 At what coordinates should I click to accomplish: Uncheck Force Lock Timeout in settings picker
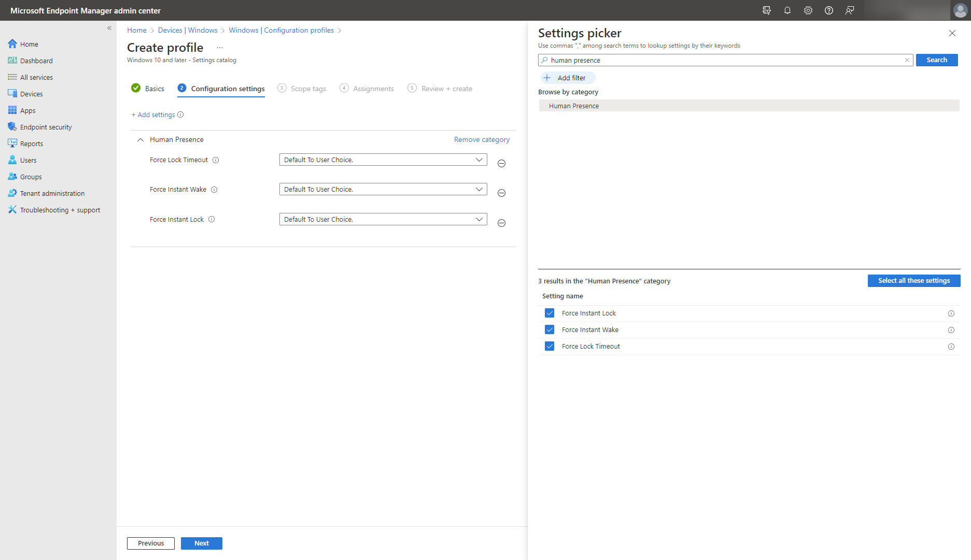coord(550,347)
